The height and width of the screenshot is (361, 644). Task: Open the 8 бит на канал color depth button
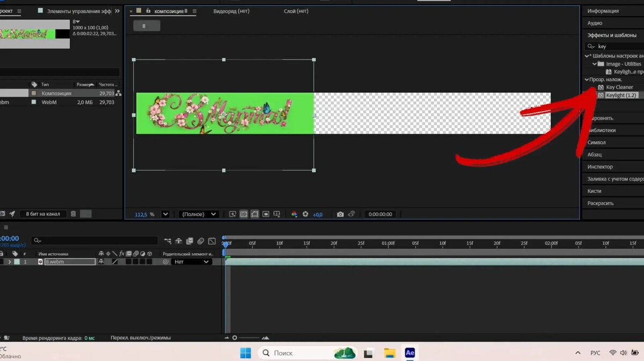[x=43, y=214]
